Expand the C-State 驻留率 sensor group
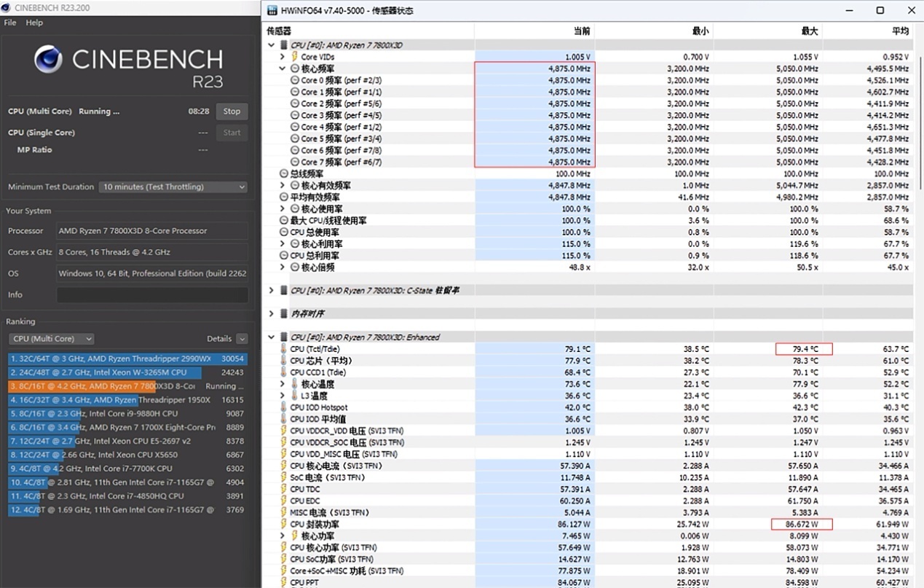This screenshot has height=588, width=924. coord(272,290)
